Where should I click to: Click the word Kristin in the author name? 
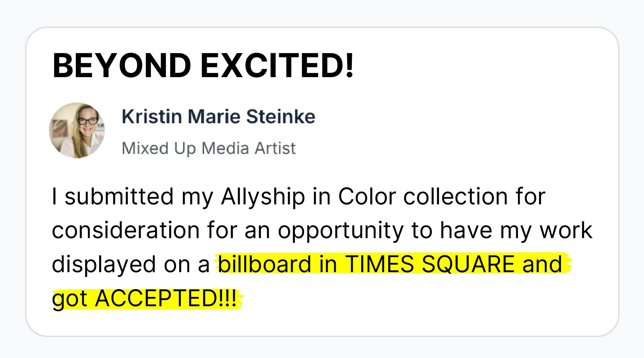pos(152,117)
